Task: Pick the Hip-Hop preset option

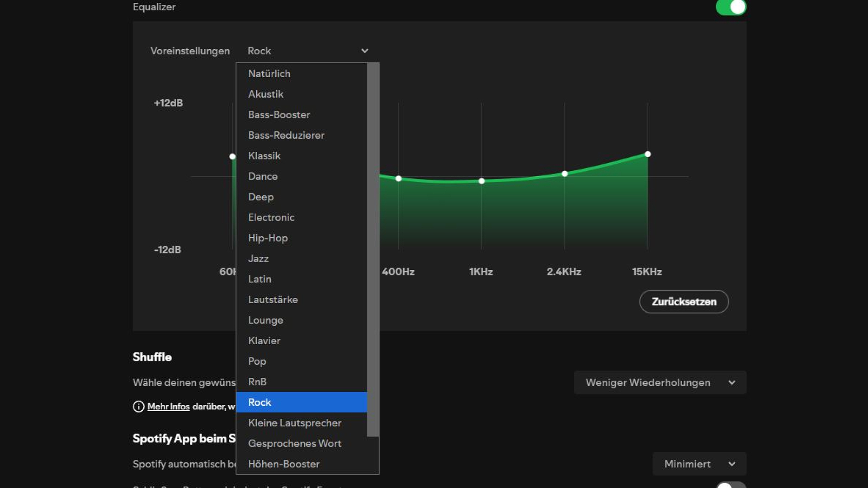Action: click(268, 238)
